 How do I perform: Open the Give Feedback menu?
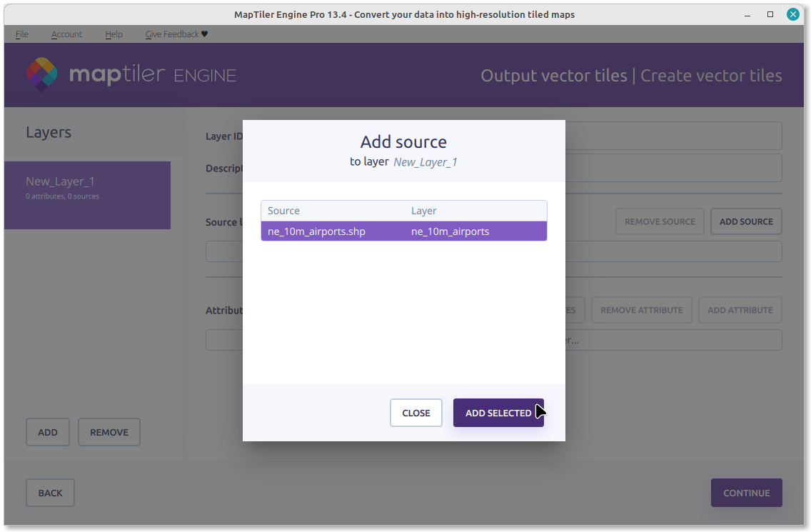coord(176,34)
